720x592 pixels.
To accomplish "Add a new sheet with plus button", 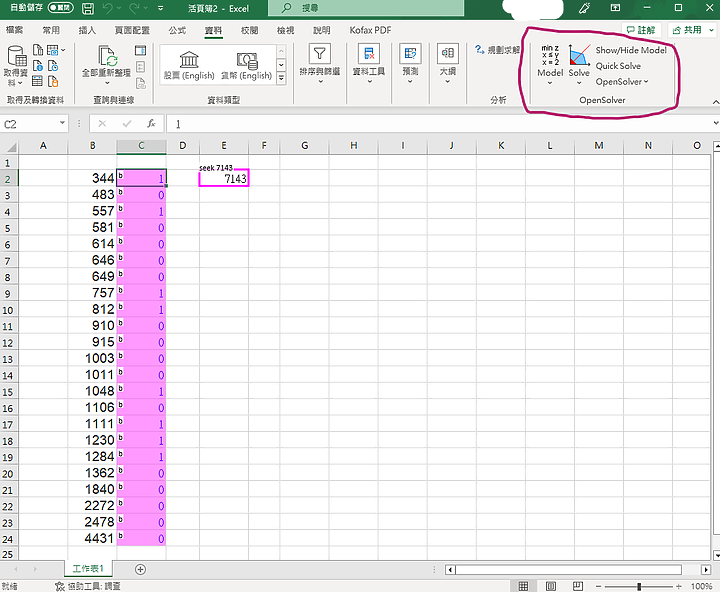I will point(141,569).
